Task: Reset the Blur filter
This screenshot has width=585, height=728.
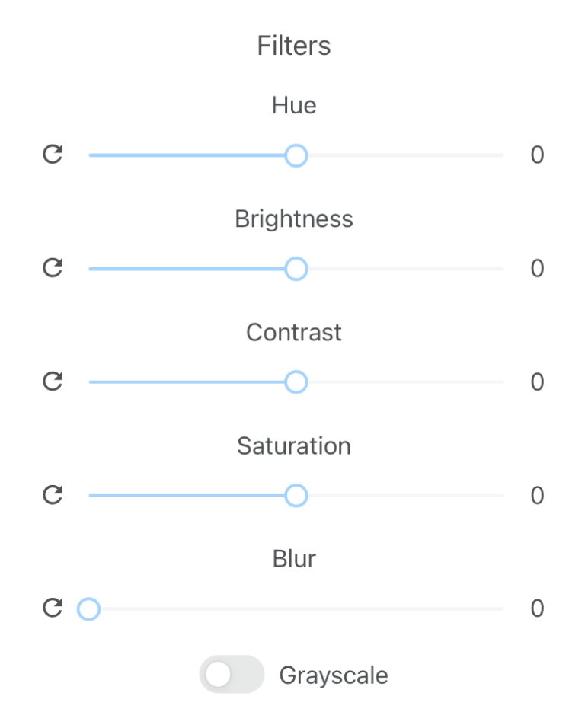Action: pos(52,608)
